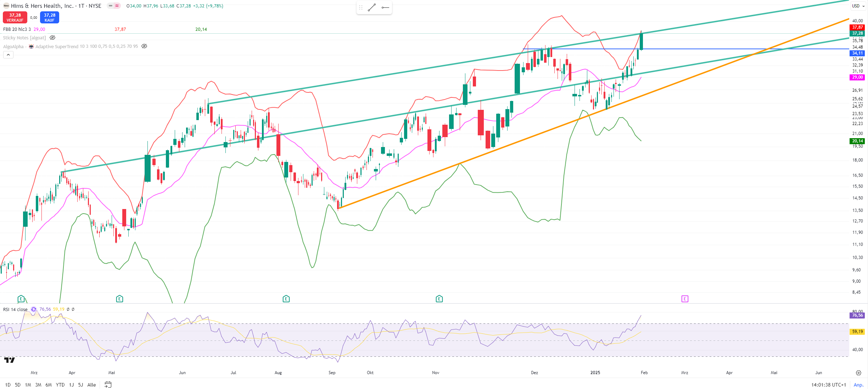Open the 14:01:38 UTC+1 timezone menu
The width and height of the screenshot is (868, 389).
coord(828,385)
